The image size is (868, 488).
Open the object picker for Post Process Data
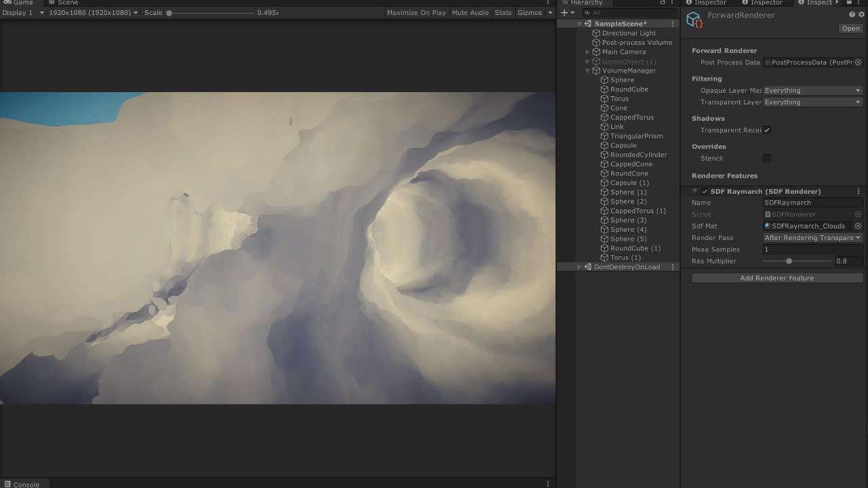(858, 62)
